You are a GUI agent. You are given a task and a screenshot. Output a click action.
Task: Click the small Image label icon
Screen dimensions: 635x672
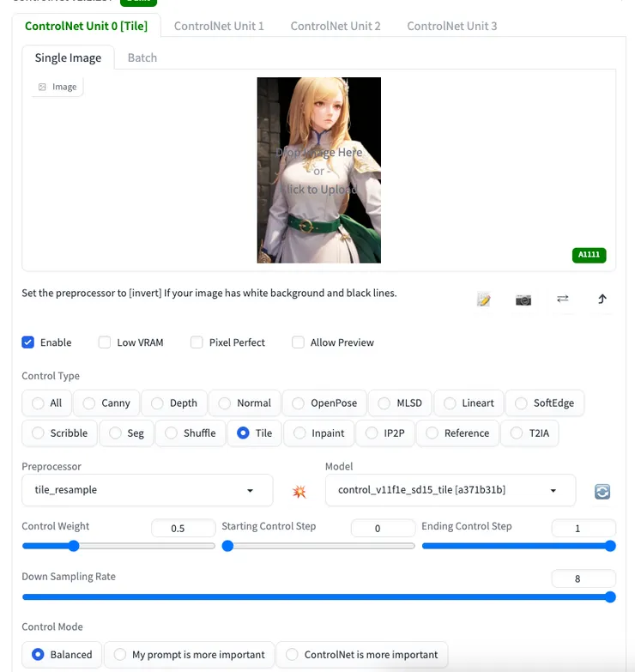pos(42,87)
